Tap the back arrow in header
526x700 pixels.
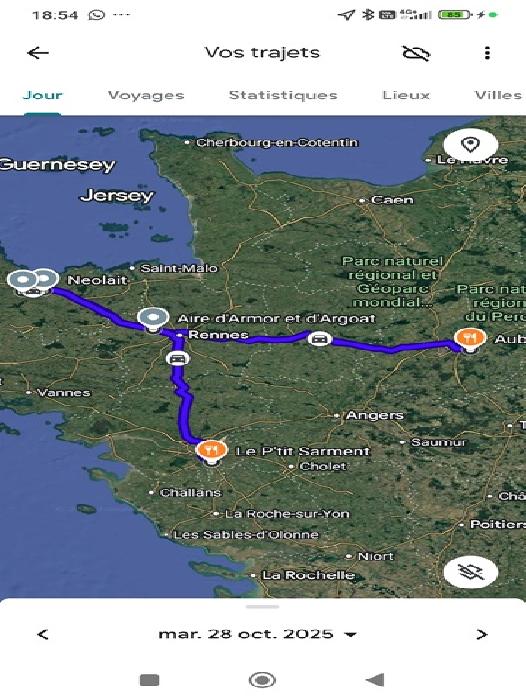(38, 53)
